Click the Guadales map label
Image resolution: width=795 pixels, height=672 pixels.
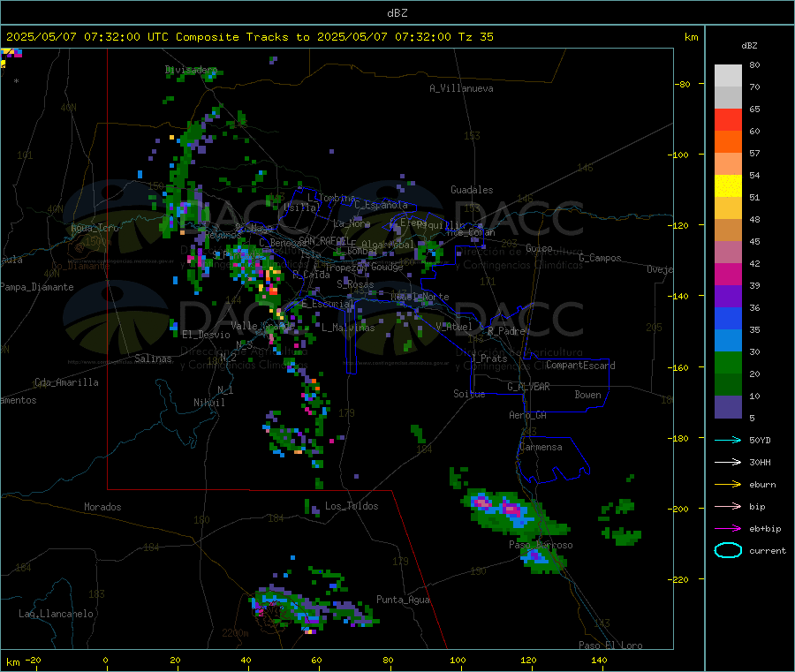[472, 190]
